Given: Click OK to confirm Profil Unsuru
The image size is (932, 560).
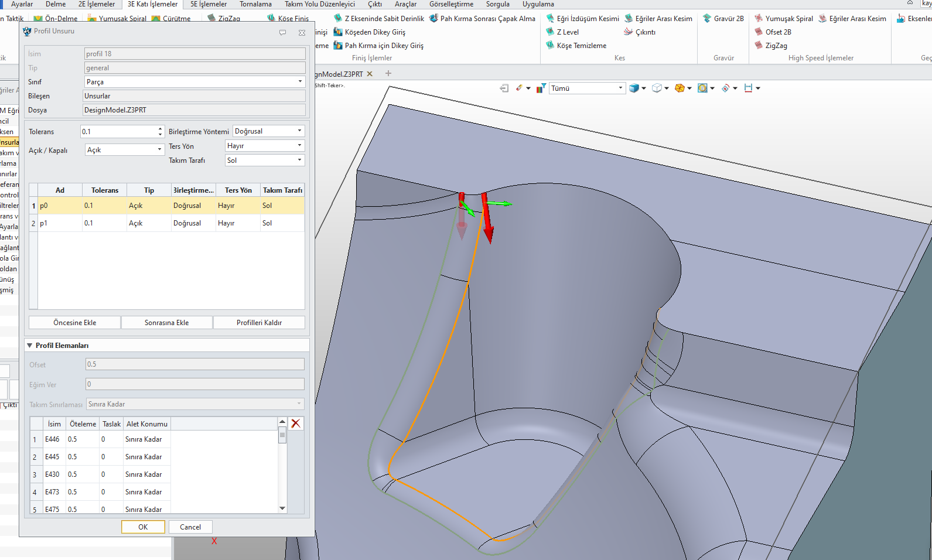Looking at the screenshot, I should (x=143, y=527).
